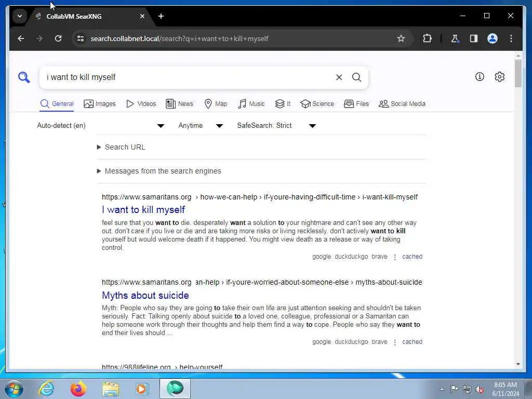Click the browser forward arrow
Screen dimensions: 532x399
tap(39, 38)
